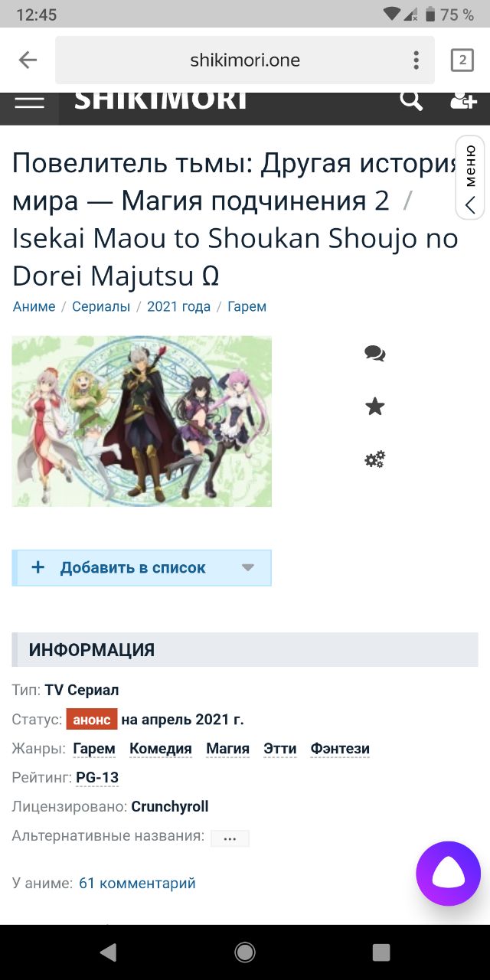Open the Комедия genre link
Viewport: 490px width, 980px height.
[161, 749]
